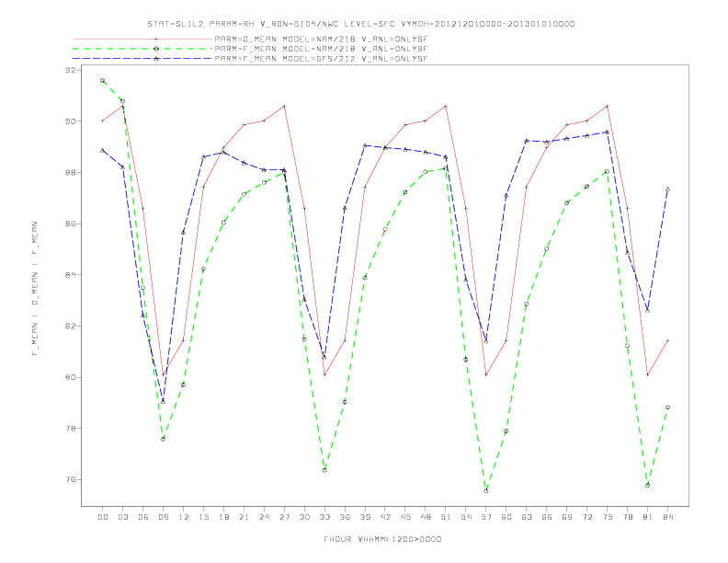Click x-axis tick label '15'
The width and height of the screenshot is (728, 563).
click(x=203, y=517)
